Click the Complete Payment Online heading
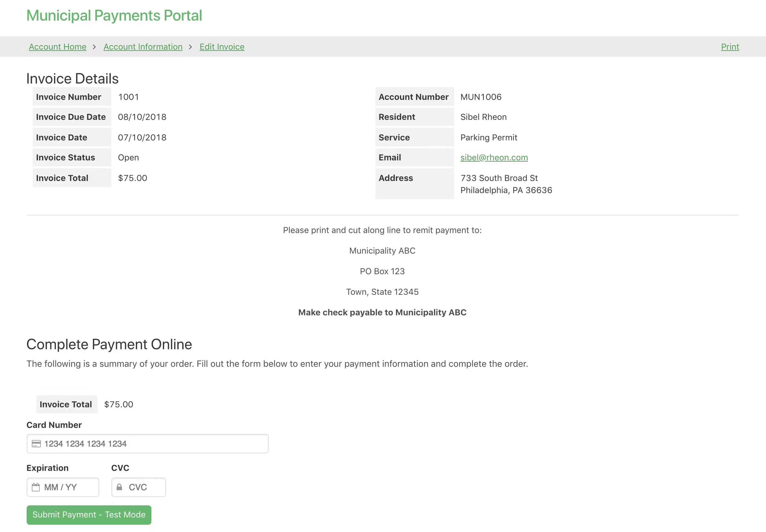The width and height of the screenshot is (766, 532). pyautogui.click(x=109, y=344)
